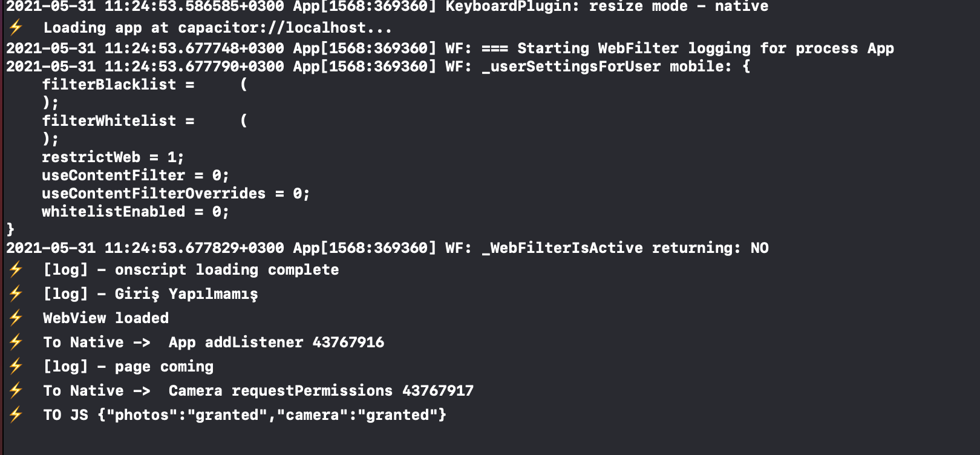980x455 pixels.
Task: Click lightning icon beside Giriş Yapılmamış log
Action: pos(16,293)
